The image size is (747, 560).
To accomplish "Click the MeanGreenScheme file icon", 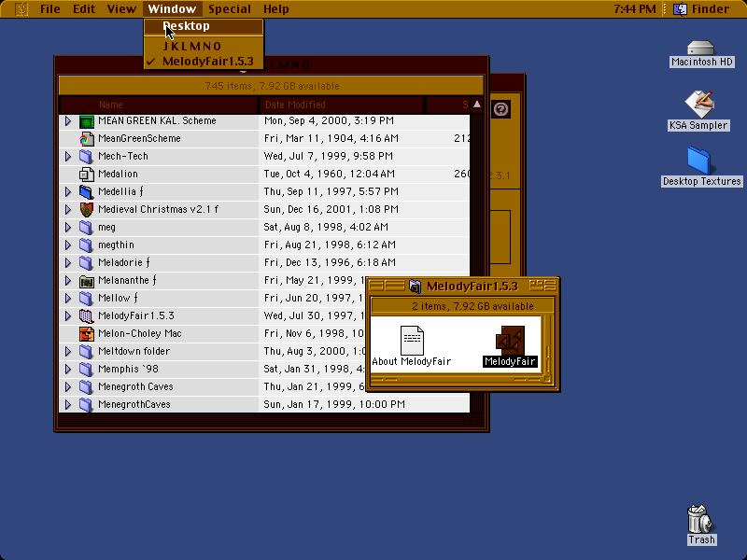I will tap(86, 138).
